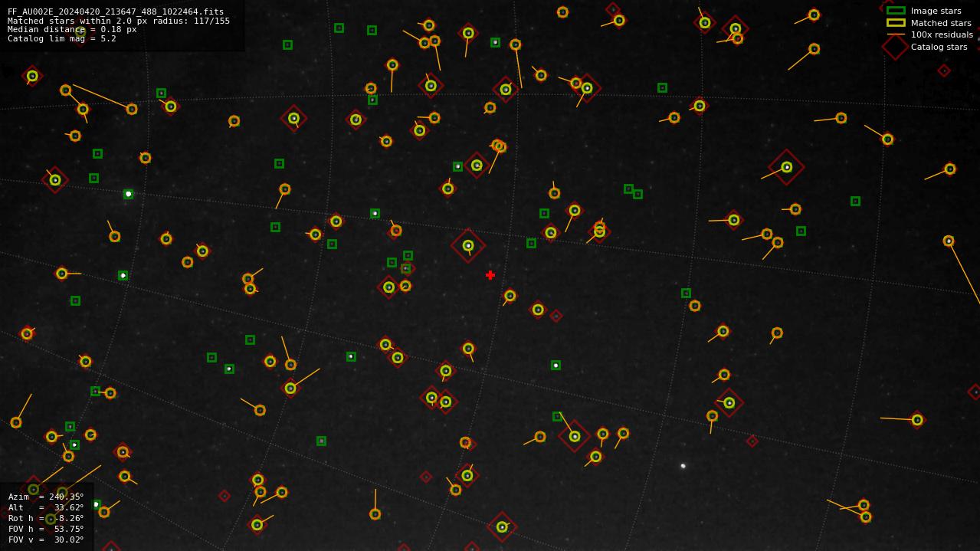Select the 'FOV h = 53.75°' value
The image size is (980, 551).
coord(46,529)
